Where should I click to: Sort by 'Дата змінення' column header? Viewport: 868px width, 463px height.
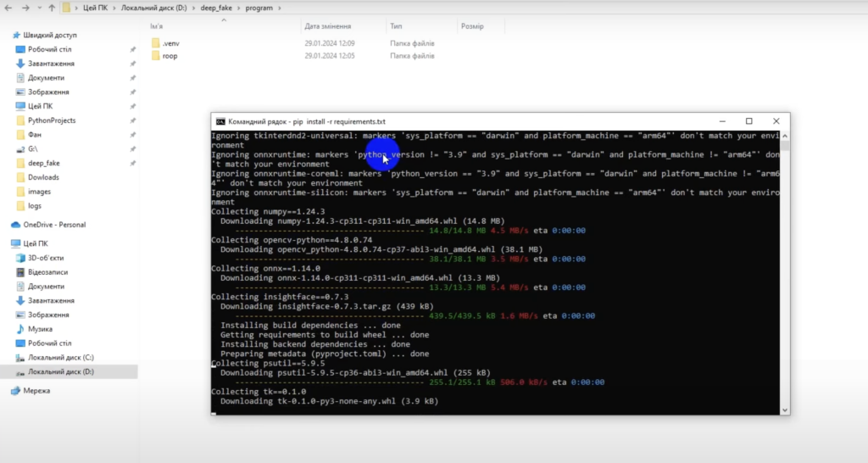(328, 26)
